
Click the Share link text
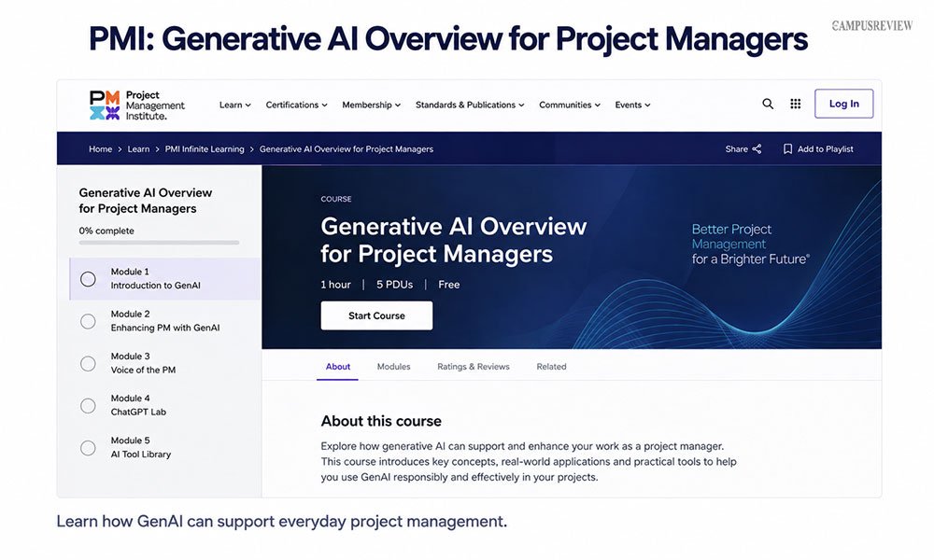[x=736, y=148]
